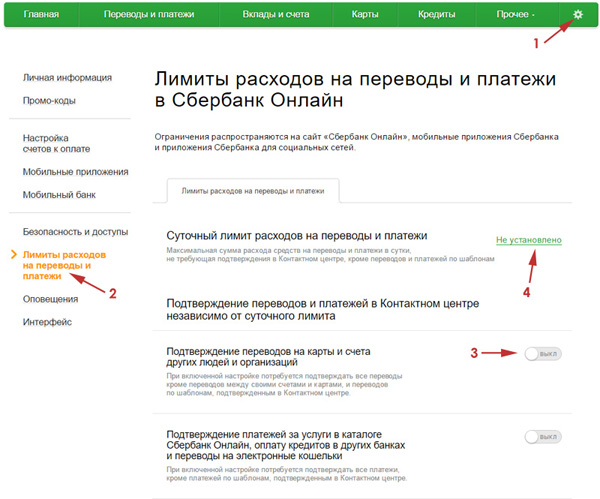
Task: Go to Вклады и счета section
Action: pyautogui.click(x=278, y=15)
